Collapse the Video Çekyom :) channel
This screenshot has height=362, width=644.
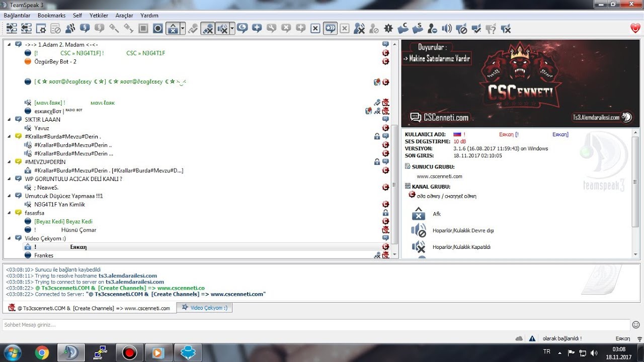click(x=9, y=238)
